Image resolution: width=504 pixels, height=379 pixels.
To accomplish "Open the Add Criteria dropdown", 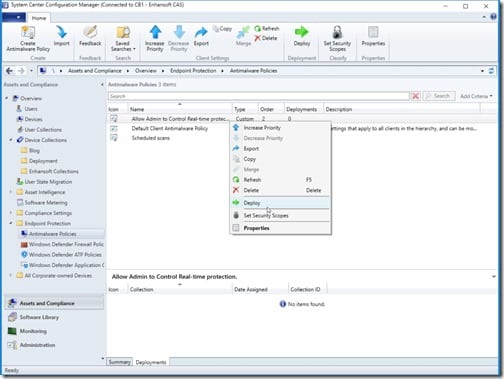I will click(476, 96).
